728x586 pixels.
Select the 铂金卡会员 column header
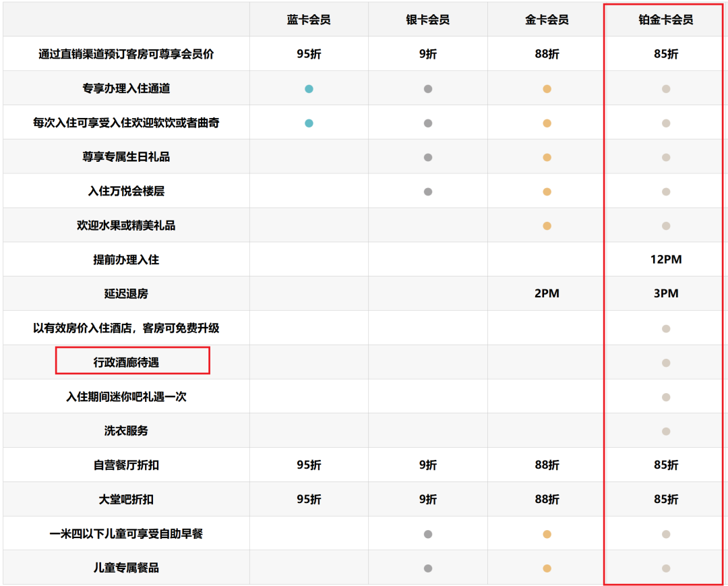(666, 20)
